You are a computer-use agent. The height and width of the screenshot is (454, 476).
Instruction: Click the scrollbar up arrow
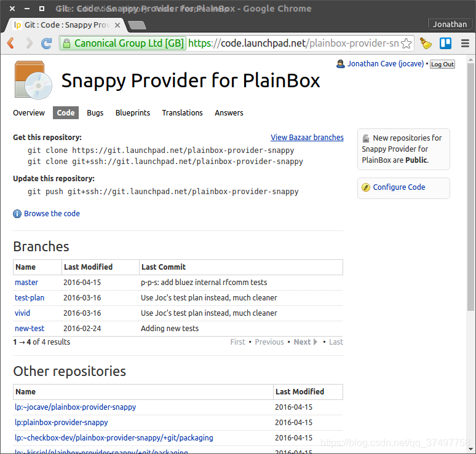470,60
